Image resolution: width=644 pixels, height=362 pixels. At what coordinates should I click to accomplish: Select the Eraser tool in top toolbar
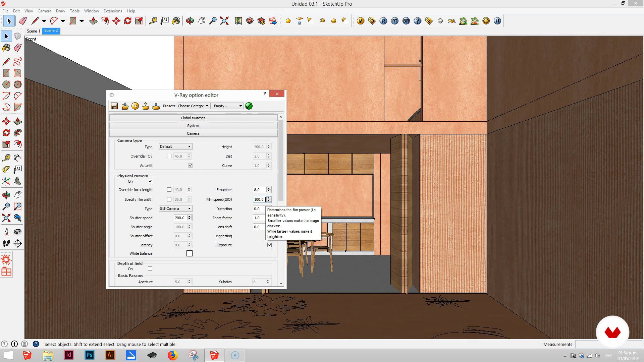click(23, 21)
